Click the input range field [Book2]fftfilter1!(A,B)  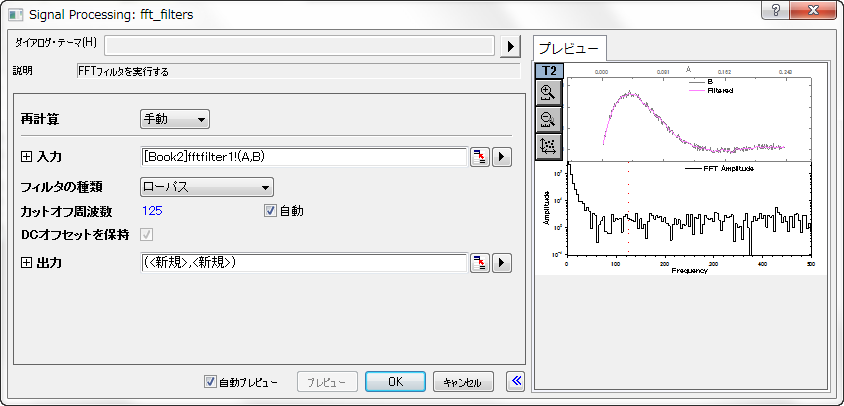[x=303, y=157]
